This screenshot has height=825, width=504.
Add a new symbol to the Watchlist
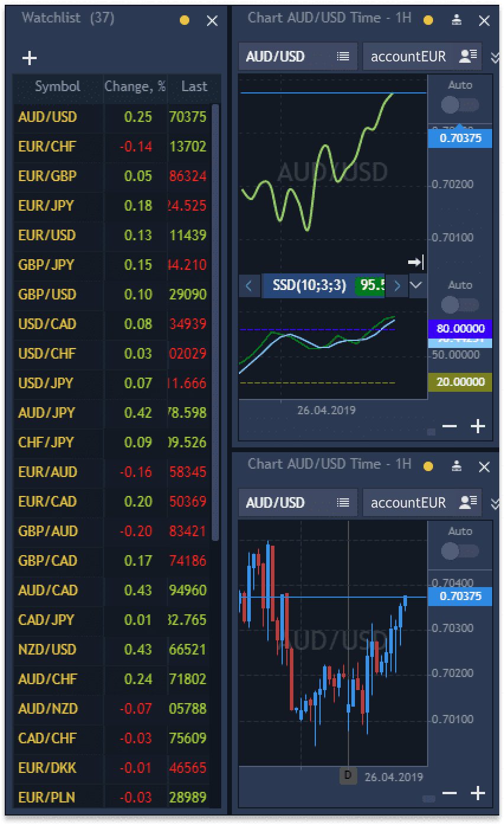pos(29,57)
